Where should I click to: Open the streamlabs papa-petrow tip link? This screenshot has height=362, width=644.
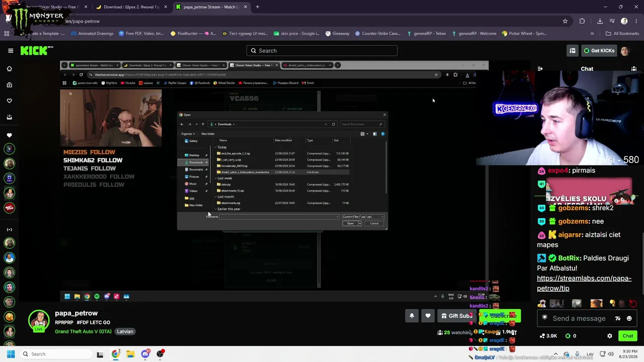tap(584, 283)
